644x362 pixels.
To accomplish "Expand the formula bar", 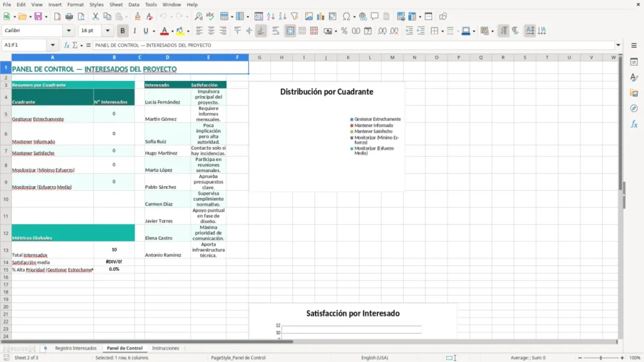I will pyautogui.click(x=618, y=45).
